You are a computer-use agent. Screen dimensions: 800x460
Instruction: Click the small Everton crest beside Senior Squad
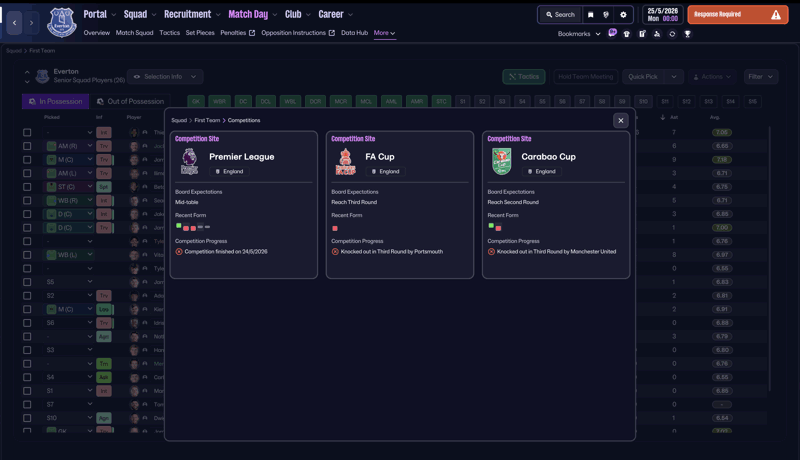42,76
